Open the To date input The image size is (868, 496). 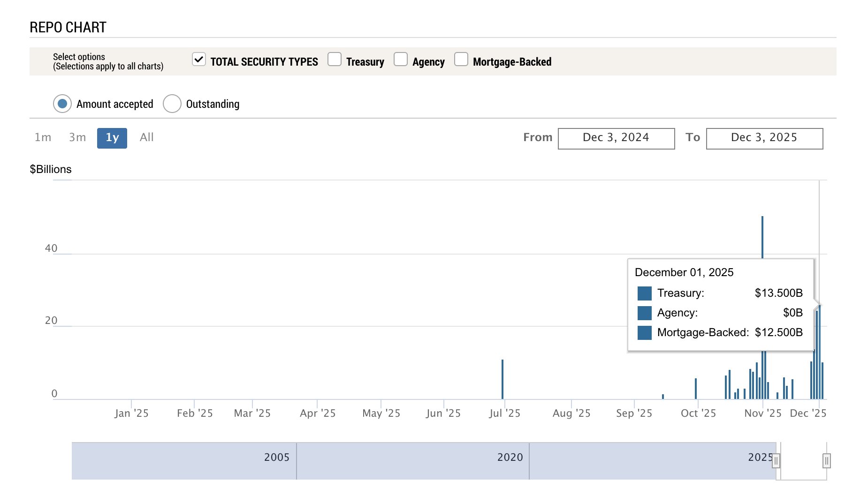pyautogui.click(x=764, y=138)
